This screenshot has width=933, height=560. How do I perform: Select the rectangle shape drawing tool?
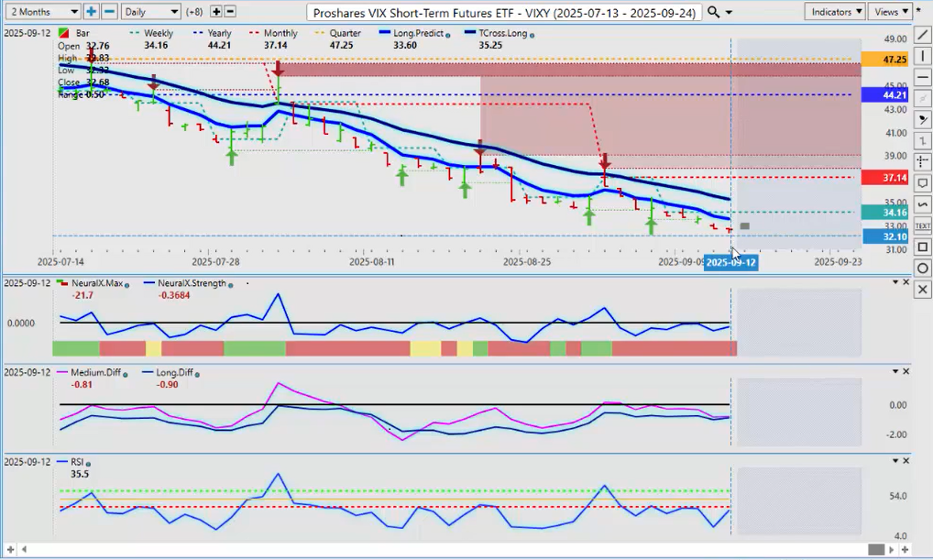click(922, 247)
